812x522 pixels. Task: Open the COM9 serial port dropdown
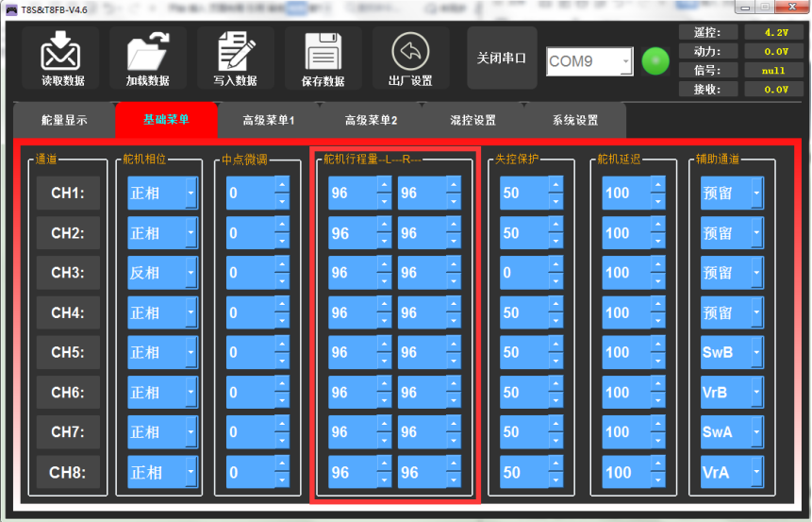[x=625, y=62]
